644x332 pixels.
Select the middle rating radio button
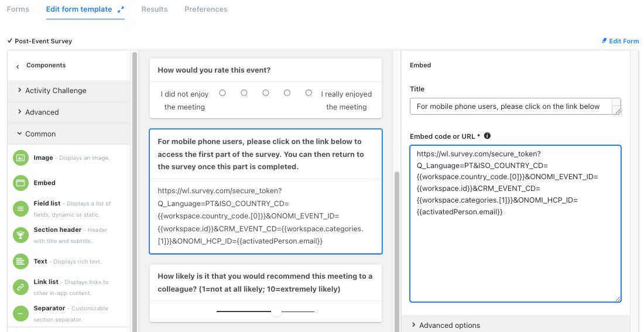pyautogui.click(x=266, y=93)
